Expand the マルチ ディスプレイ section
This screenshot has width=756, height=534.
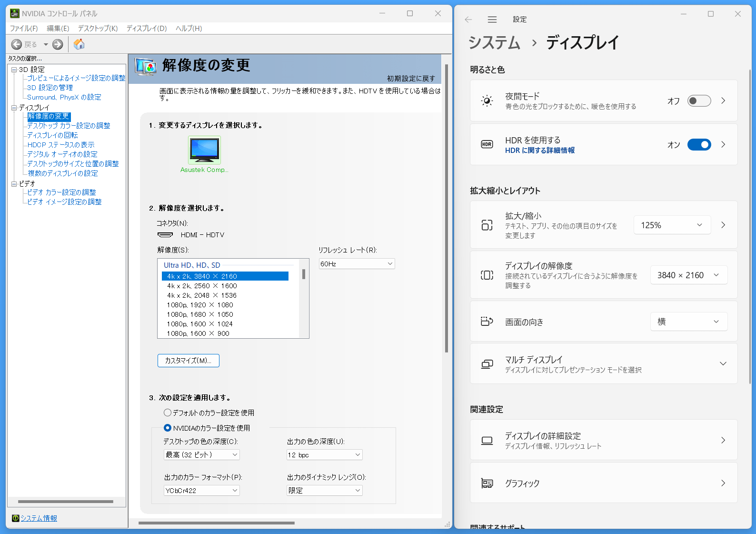[x=723, y=364]
